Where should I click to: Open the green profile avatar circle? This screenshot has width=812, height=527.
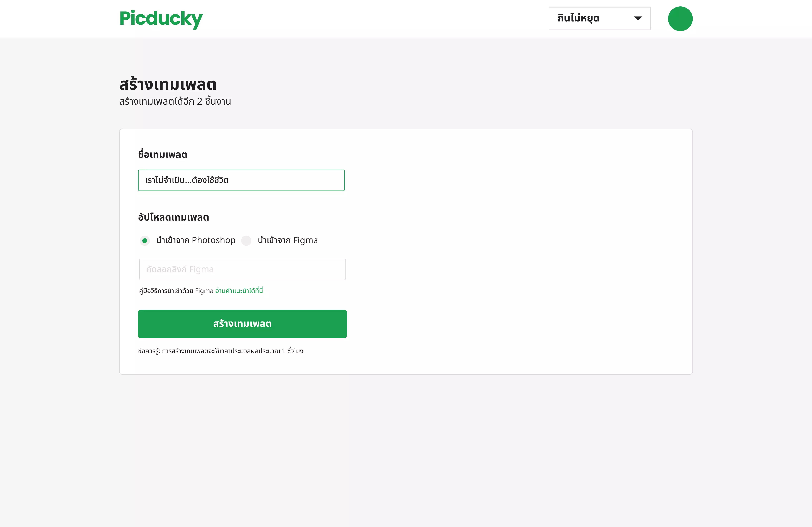[680, 19]
